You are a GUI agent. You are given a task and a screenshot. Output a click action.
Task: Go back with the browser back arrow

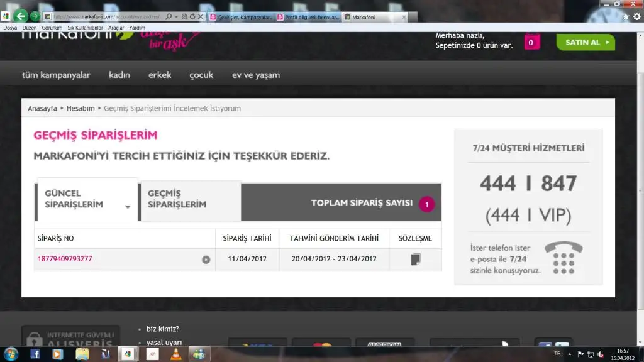(21, 16)
